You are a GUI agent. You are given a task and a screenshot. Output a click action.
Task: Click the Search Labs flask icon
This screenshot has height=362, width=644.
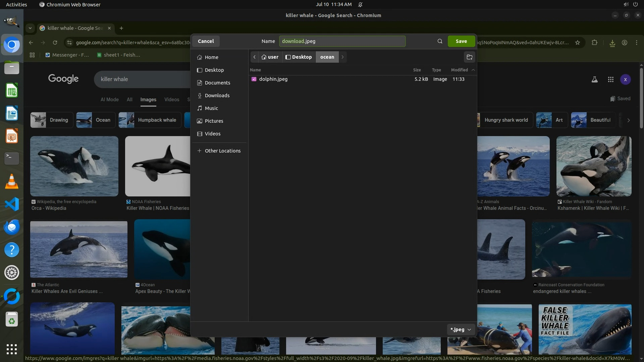(594, 79)
